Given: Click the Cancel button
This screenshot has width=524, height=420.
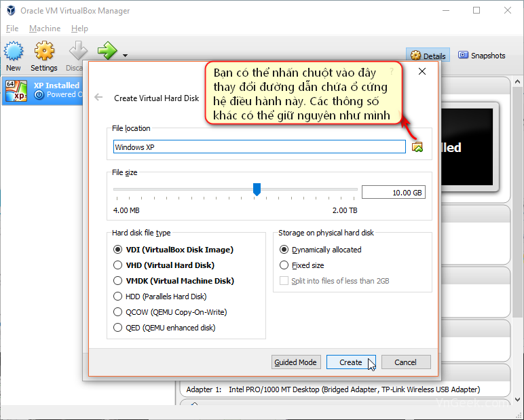Looking at the screenshot, I should pos(406,362).
